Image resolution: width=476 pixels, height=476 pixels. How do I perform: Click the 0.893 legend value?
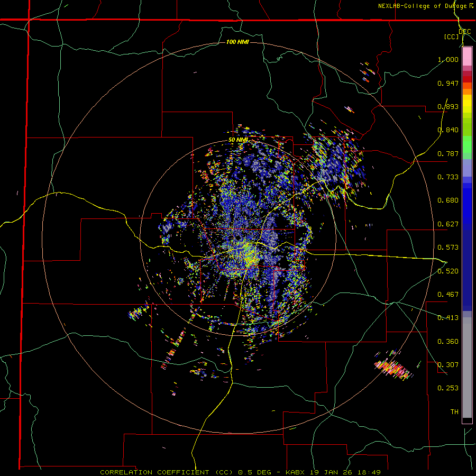[448, 106]
